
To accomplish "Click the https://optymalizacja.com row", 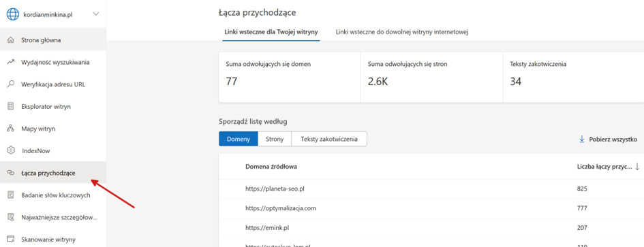I will (431, 208).
